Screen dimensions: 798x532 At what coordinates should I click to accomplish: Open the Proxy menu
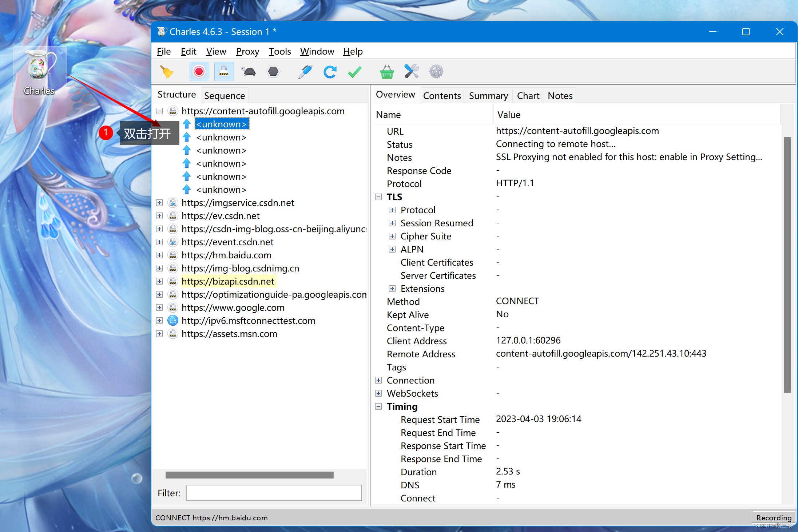(247, 51)
